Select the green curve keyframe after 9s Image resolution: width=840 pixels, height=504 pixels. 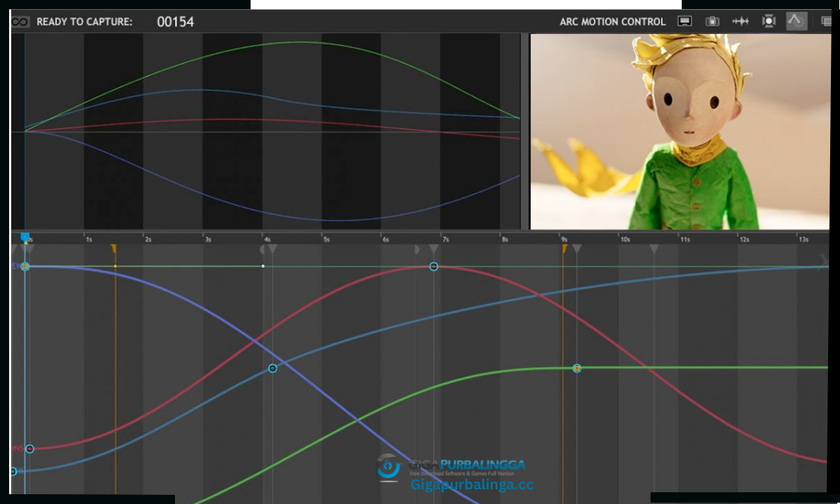pos(577,368)
